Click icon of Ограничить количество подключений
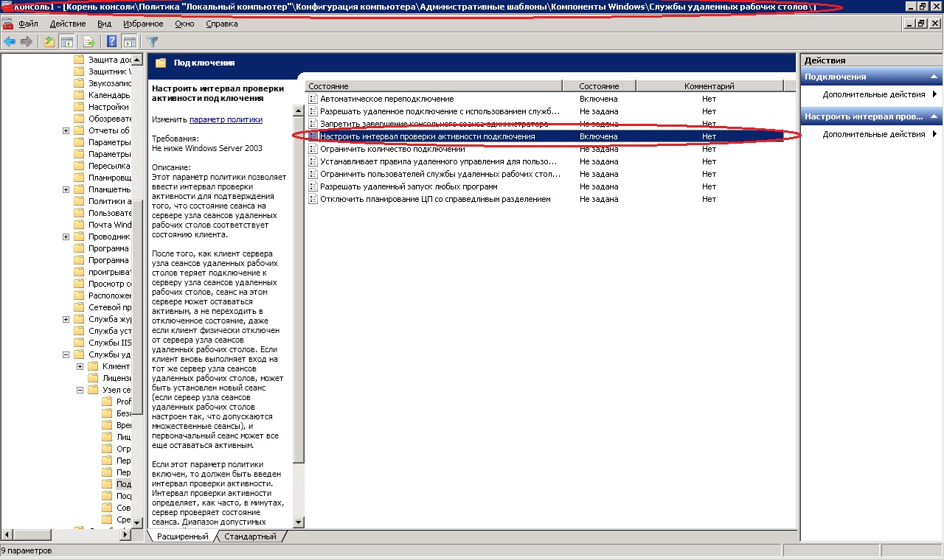Image resolution: width=944 pixels, height=560 pixels. [313, 149]
